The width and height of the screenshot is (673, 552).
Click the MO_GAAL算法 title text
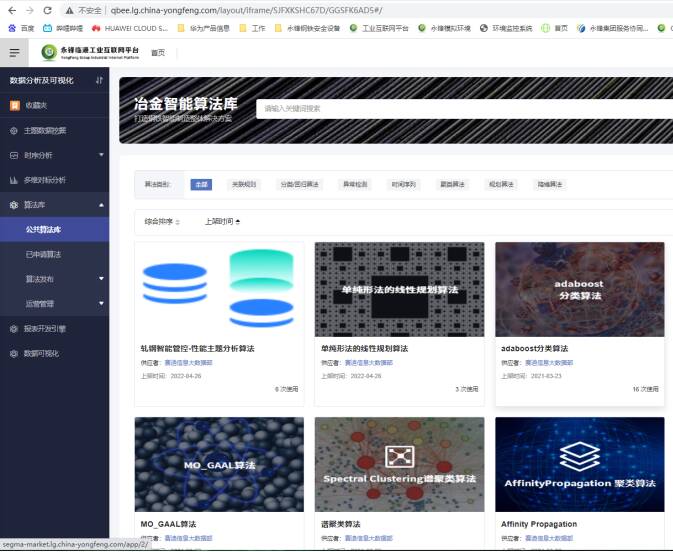(x=168, y=524)
